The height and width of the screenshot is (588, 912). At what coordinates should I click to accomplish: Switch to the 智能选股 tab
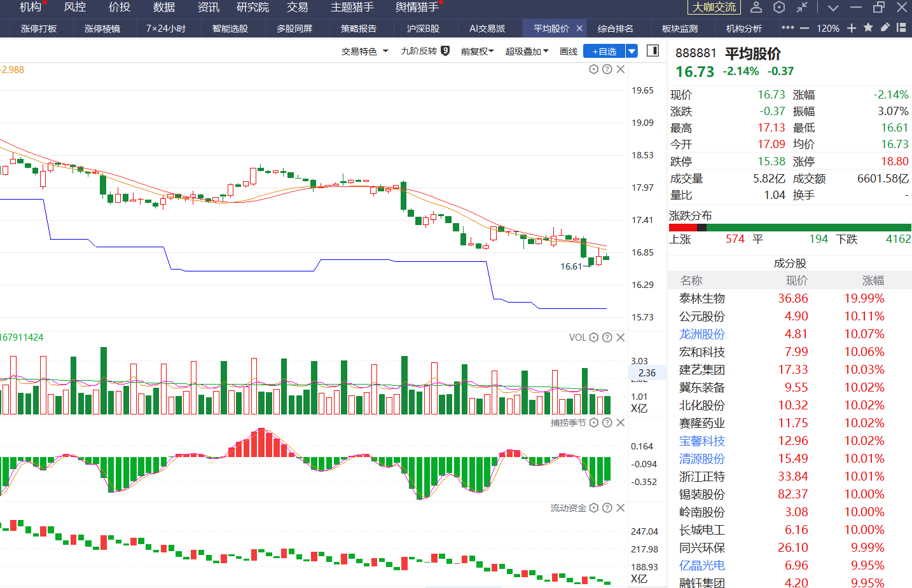point(230,28)
